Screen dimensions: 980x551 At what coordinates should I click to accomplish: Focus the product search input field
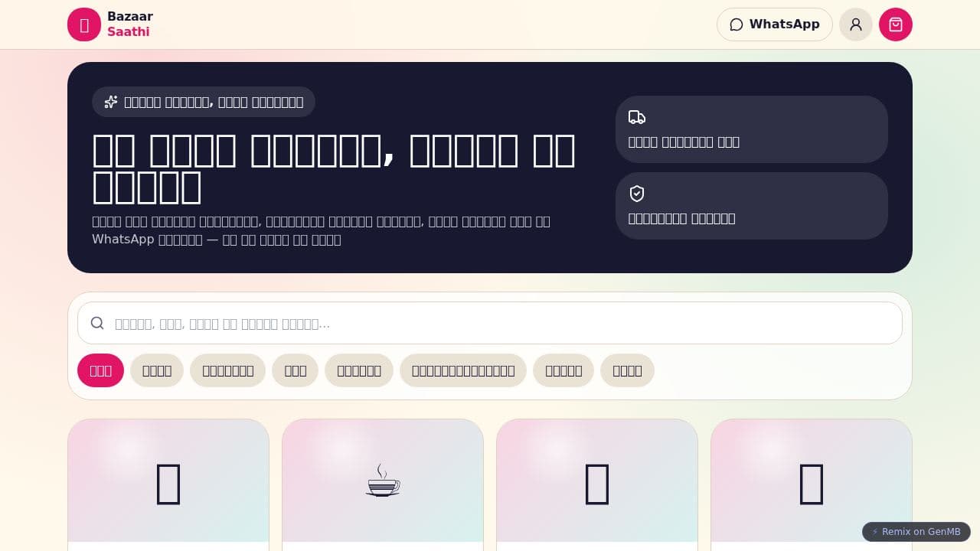[490, 323]
